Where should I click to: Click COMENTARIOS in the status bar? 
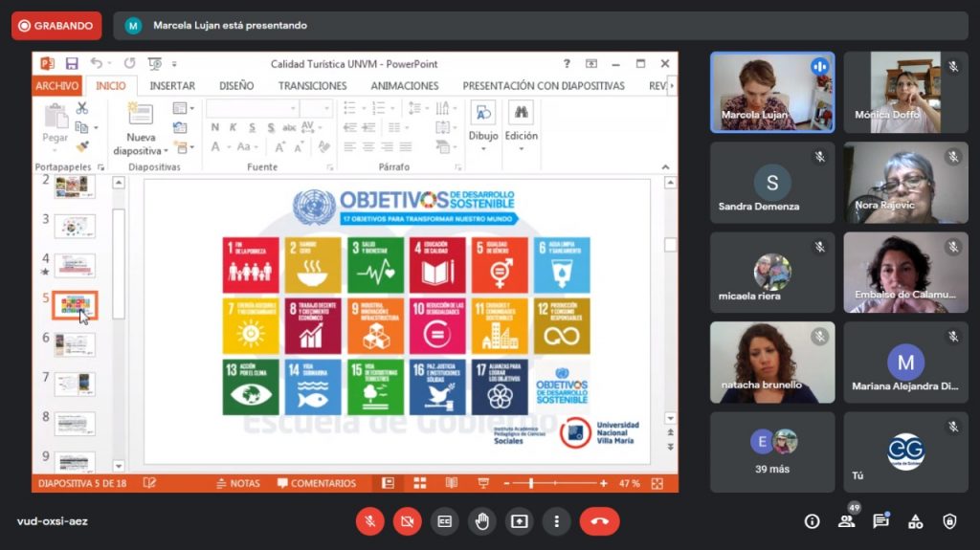point(317,483)
